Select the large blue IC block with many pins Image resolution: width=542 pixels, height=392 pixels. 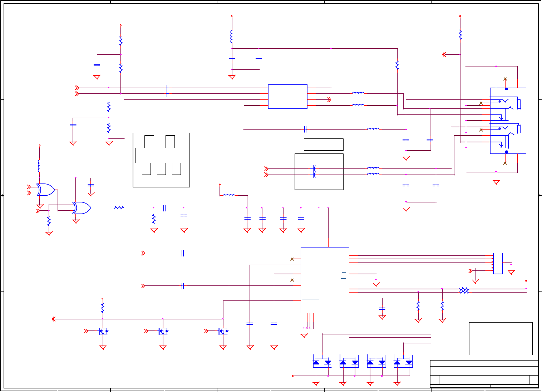tap(325, 280)
